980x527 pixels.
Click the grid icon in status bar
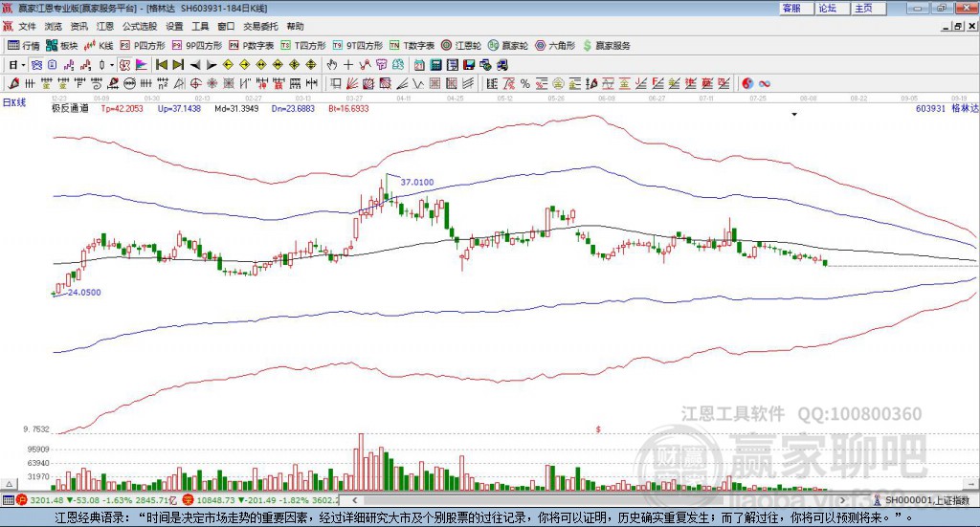pyautogui.click(x=8, y=500)
